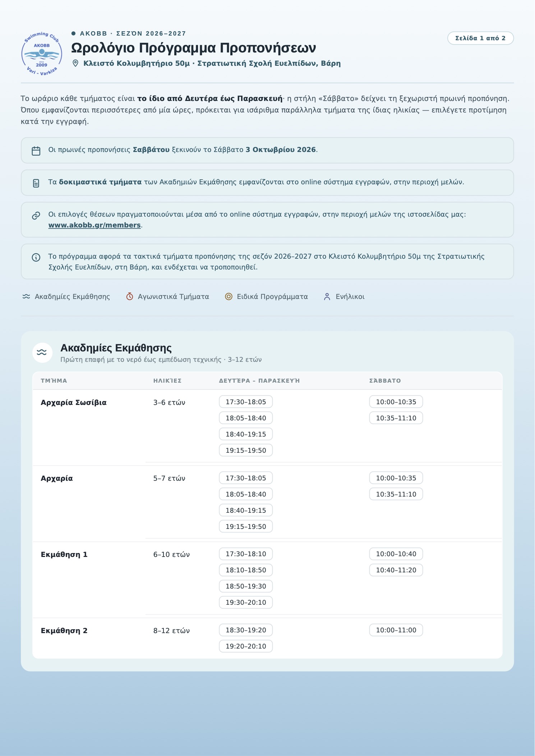Select the 17:30–18:05 slot for Αρχαρία Σωσίβια
The image size is (535, 756).
click(x=246, y=402)
